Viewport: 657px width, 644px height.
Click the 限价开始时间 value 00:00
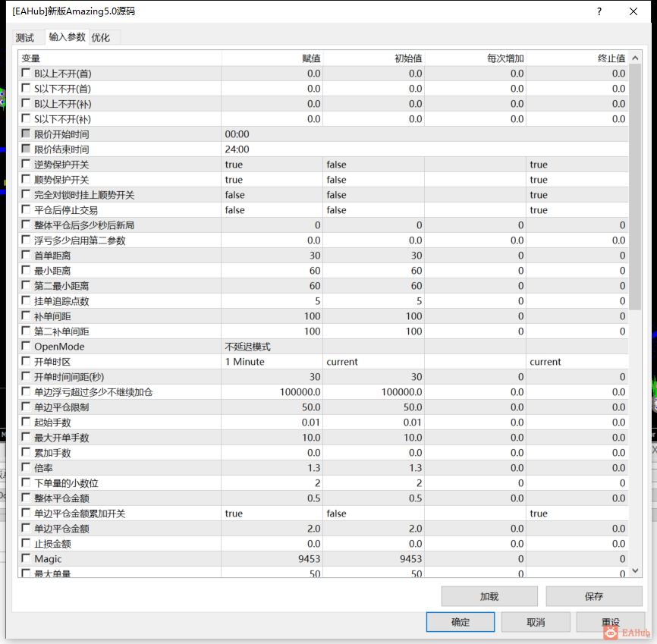click(425, 134)
